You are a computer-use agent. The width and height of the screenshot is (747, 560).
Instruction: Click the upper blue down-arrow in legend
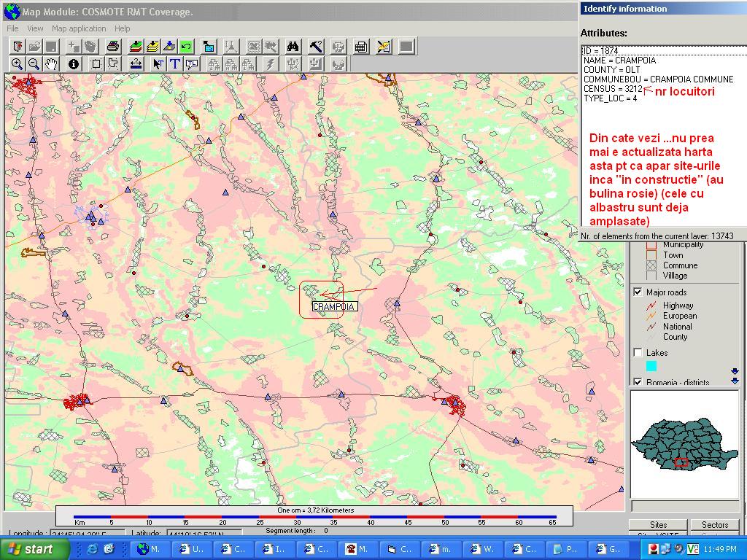735,371
